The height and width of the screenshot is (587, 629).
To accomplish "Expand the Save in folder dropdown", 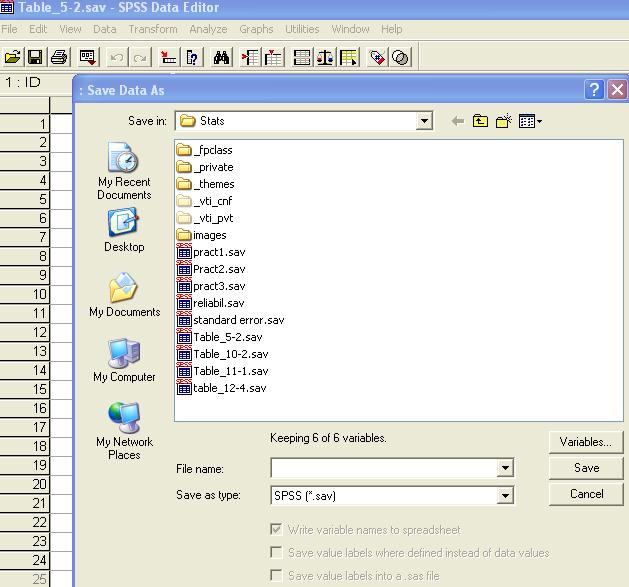I will pyautogui.click(x=424, y=121).
